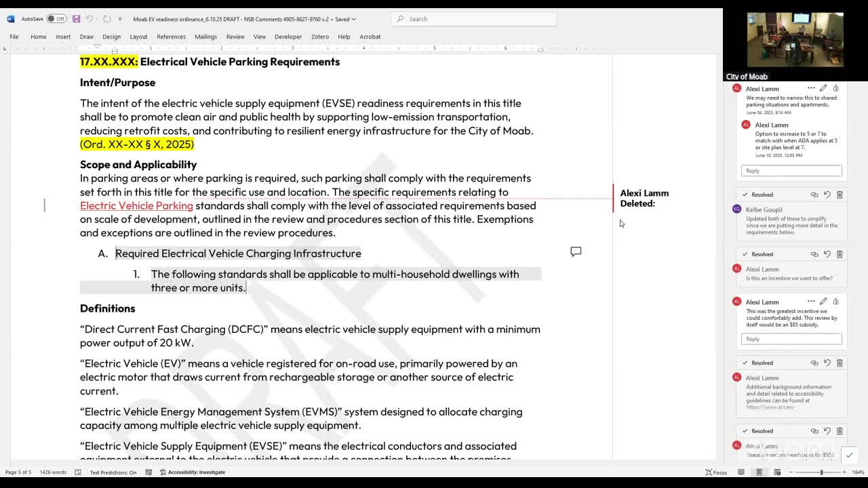
Task: Open the Insert tab
Action: pyautogui.click(x=63, y=37)
